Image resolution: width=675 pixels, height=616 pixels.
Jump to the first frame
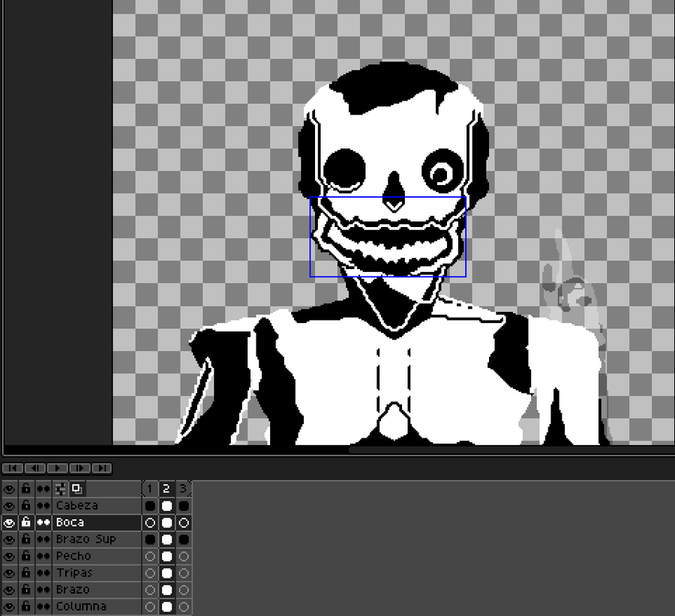click(x=13, y=468)
